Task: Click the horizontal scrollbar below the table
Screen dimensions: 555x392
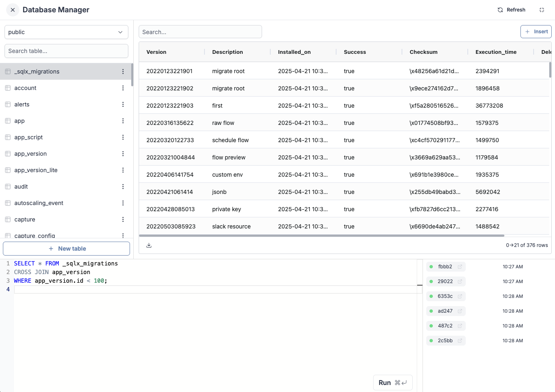Action: coord(321,236)
